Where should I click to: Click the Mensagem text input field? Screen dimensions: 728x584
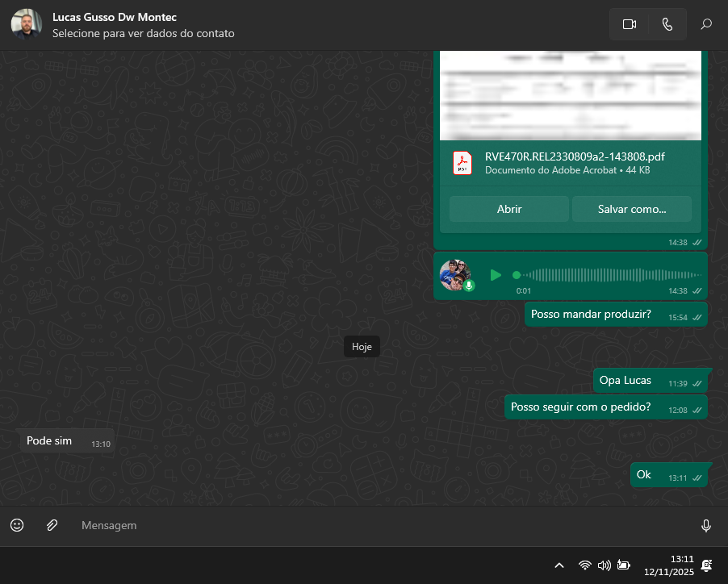(x=379, y=525)
